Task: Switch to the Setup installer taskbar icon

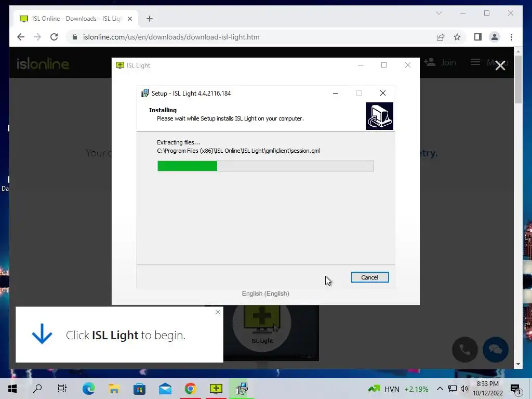Action: point(242,389)
